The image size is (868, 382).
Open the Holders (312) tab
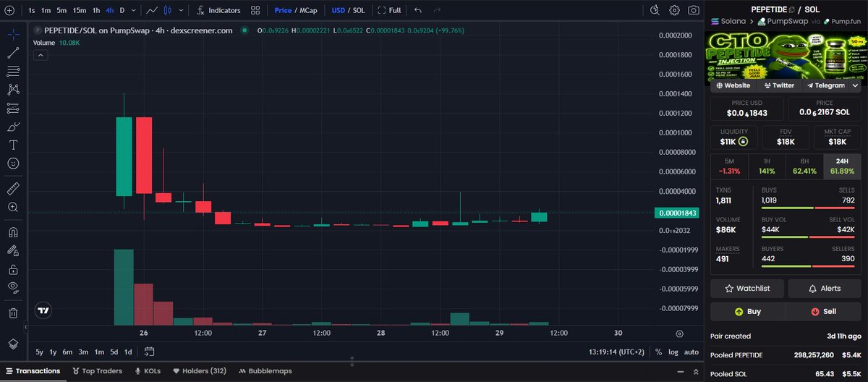click(200, 370)
